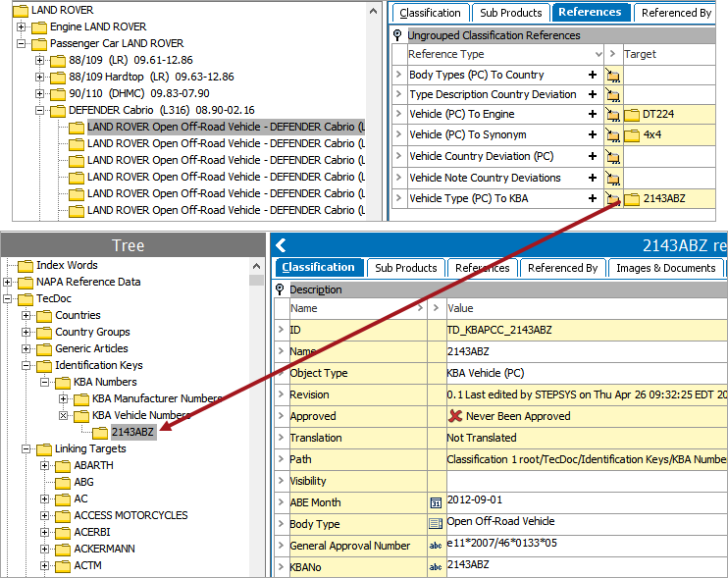Expand the row arrow for Vehicle Type (PC) To KBA
Image resolution: width=728 pixels, height=578 pixels.
pos(398,198)
